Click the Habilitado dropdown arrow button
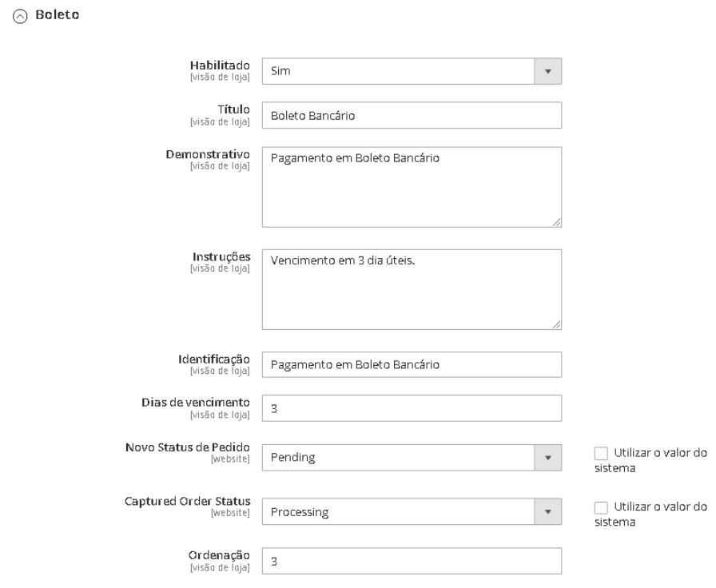This screenshot has height=588, width=716. 548,71
